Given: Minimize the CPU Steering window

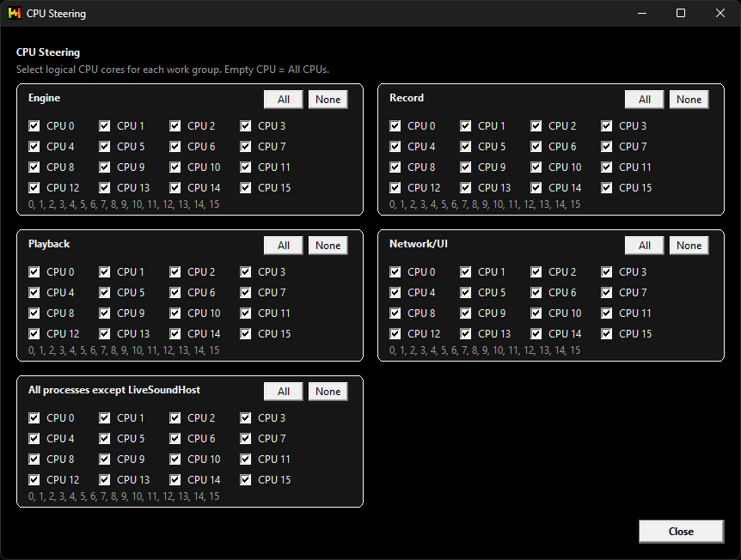Looking at the screenshot, I should (x=642, y=13).
